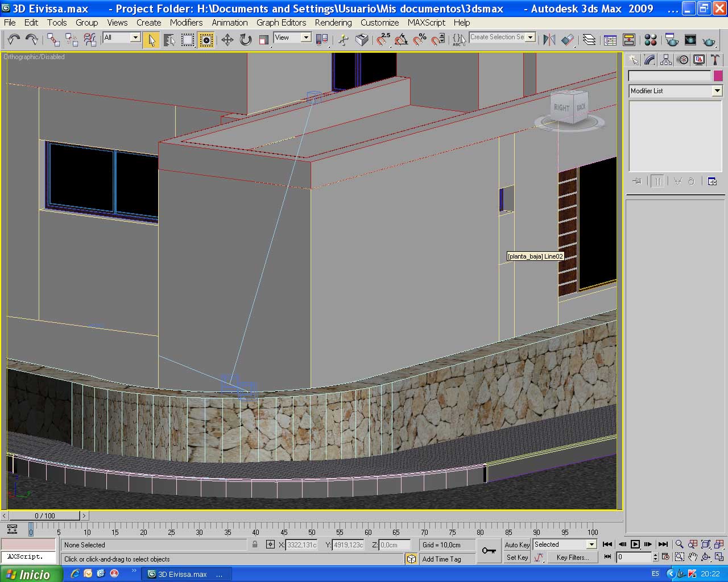Viewport: 728px width, 582px height.
Task: Open the Time Configuration dialog
Action: pyautogui.click(x=666, y=557)
